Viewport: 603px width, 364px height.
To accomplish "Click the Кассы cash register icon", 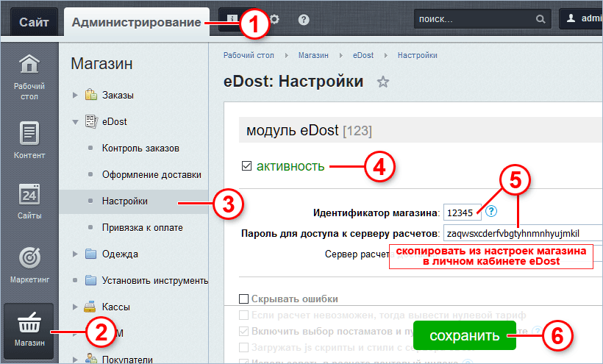I will 90,307.
